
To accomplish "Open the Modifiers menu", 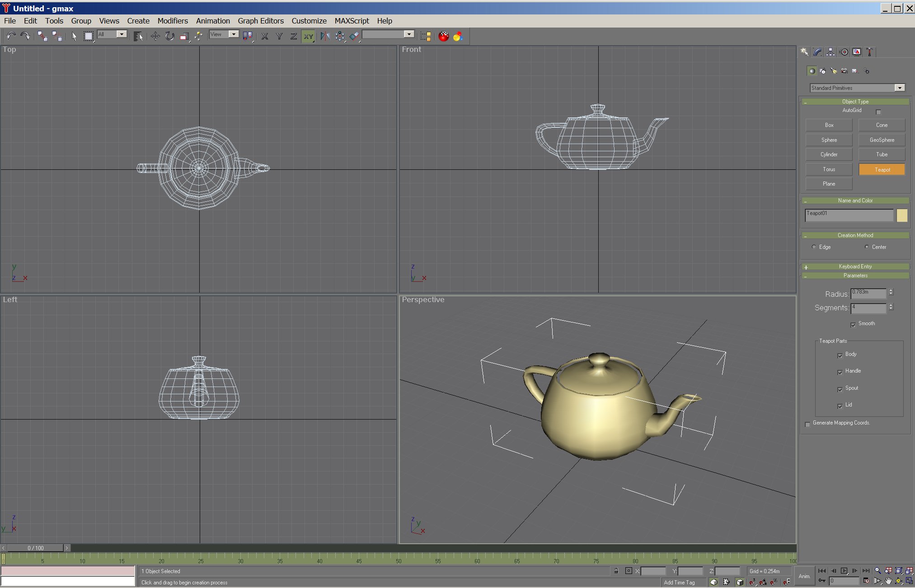I will pos(173,21).
